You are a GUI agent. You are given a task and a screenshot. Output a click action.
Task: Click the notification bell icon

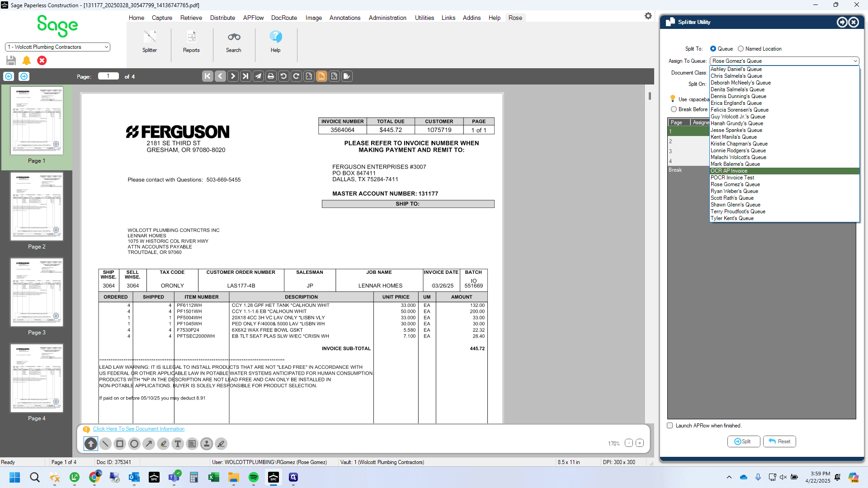click(x=27, y=61)
